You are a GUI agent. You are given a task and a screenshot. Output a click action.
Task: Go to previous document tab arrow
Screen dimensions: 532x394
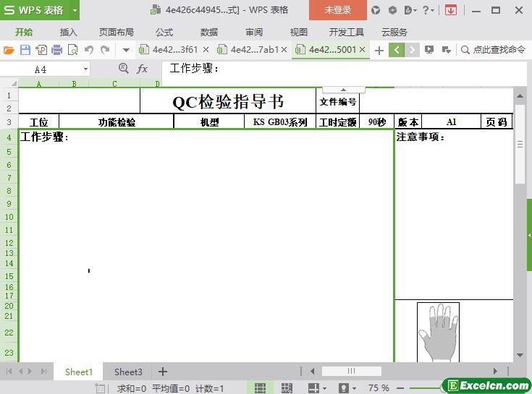click(x=397, y=50)
